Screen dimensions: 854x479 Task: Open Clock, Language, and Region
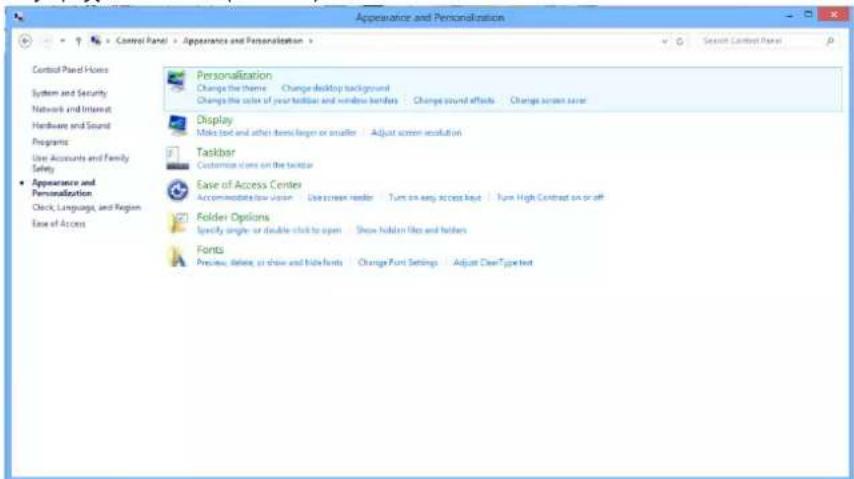(x=86, y=208)
